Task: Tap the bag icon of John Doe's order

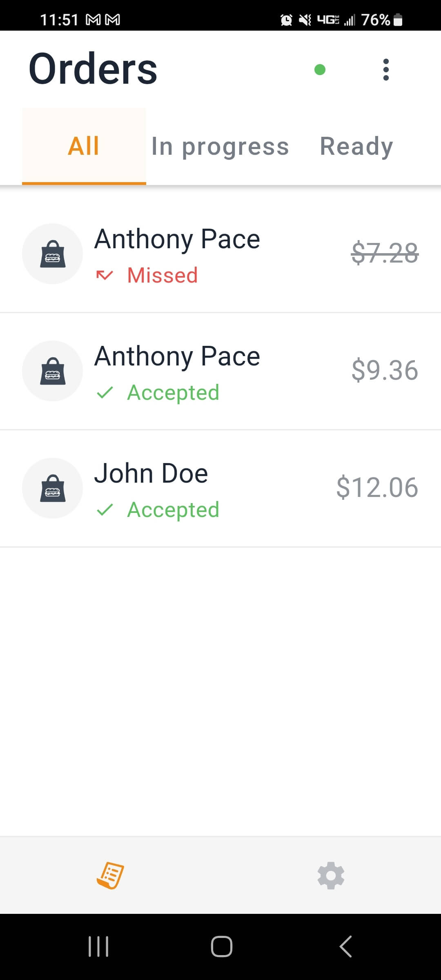Action: (x=53, y=488)
